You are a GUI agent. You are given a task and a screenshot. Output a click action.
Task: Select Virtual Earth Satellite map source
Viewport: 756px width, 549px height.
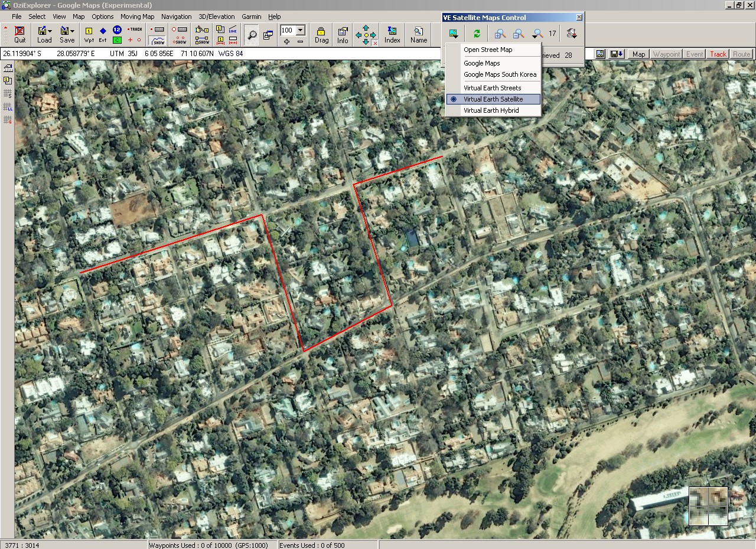coord(493,99)
